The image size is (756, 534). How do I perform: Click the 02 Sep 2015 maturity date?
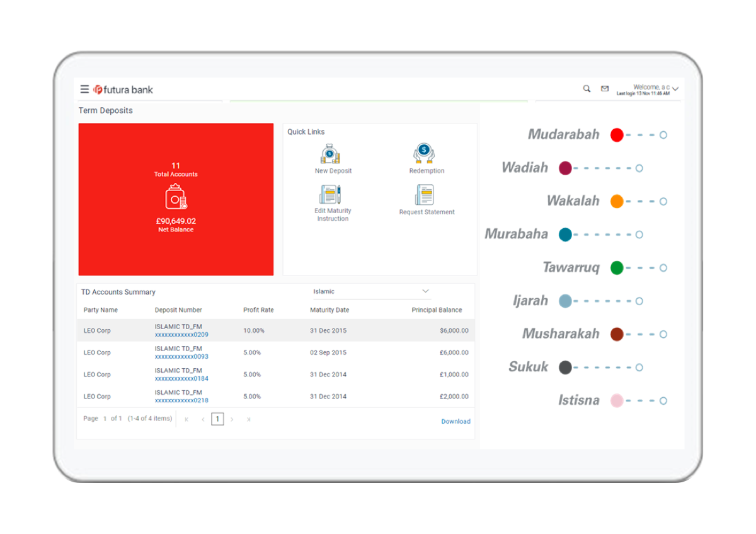328,352
